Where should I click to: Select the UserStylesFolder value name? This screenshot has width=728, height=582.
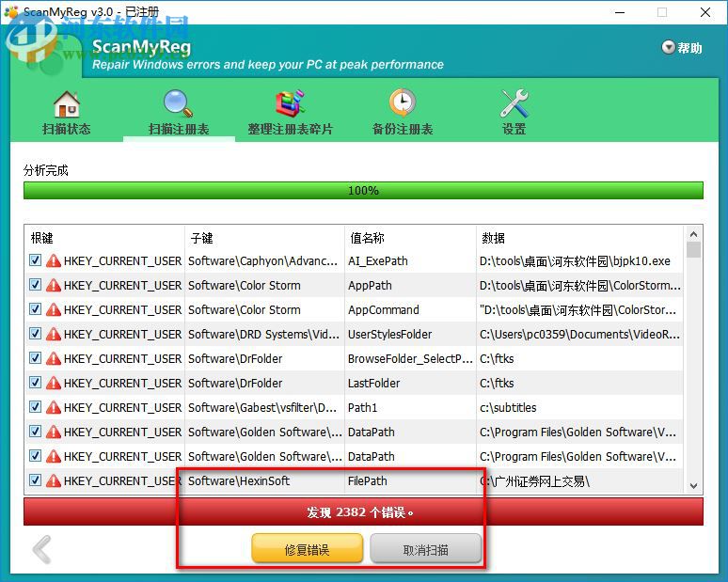click(x=390, y=335)
